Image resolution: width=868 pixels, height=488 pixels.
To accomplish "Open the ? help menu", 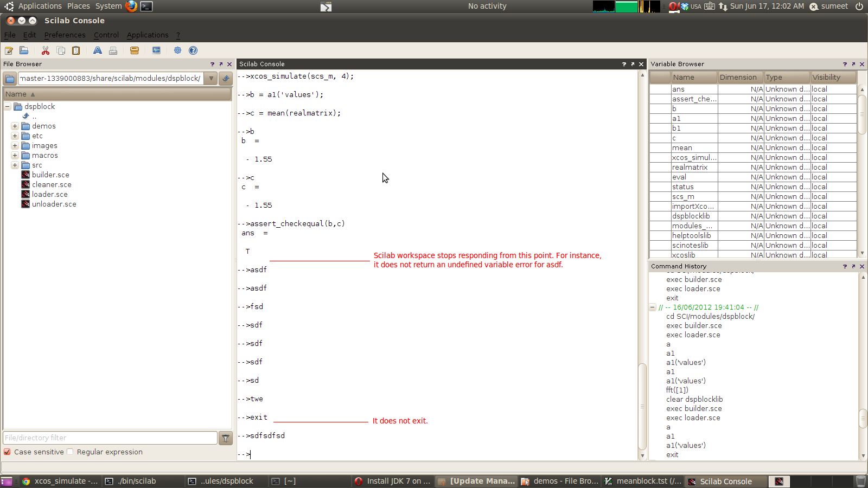I will [178, 35].
